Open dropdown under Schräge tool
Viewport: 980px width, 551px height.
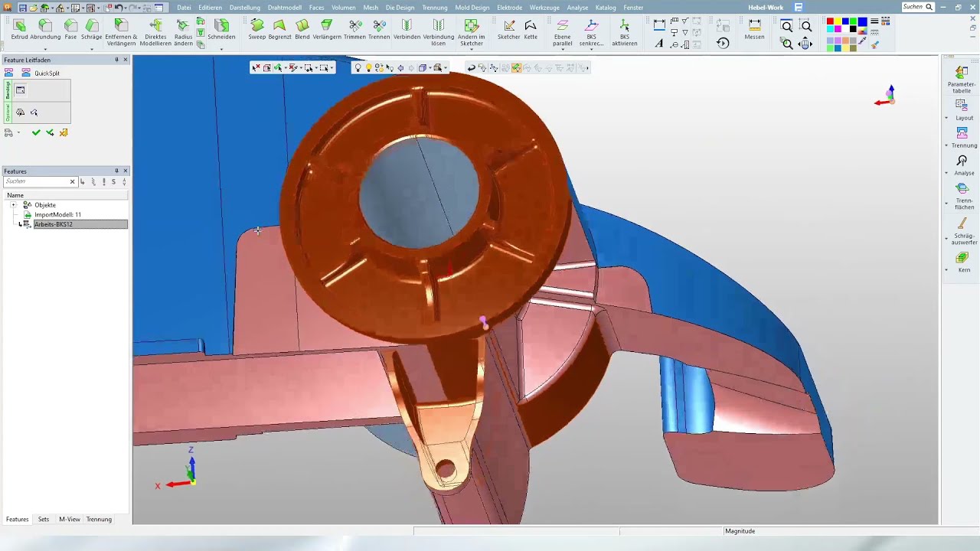click(91, 50)
